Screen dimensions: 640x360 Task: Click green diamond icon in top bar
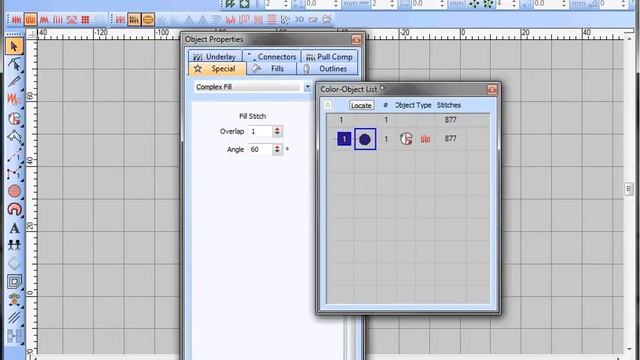click(x=244, y=4)
